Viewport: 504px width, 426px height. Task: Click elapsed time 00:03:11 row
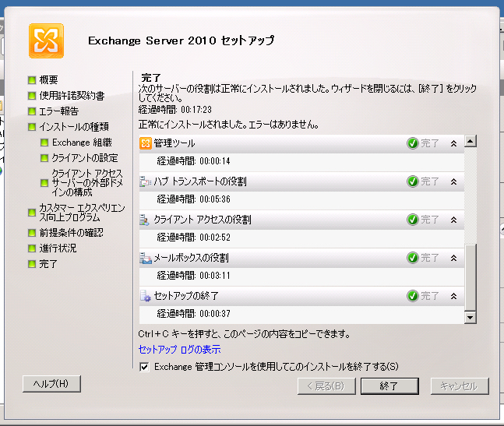[x=301, y=276]
